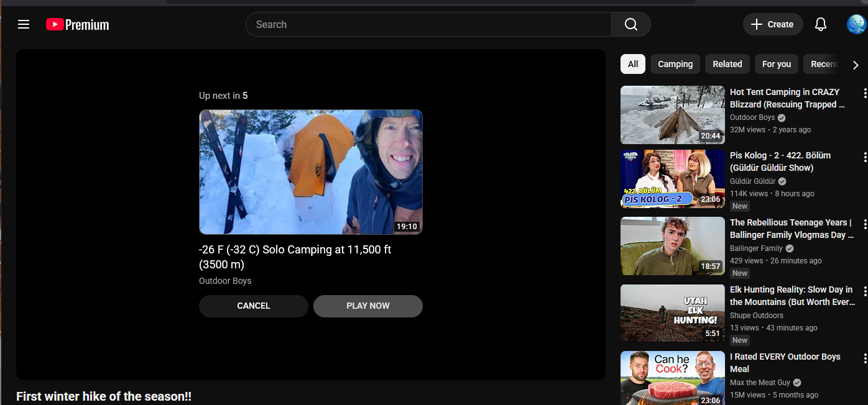Image resolution: width=868 pixels, height=405 pixels.
Task: Show more filter chips with right arrow
Action: [856, 65]
